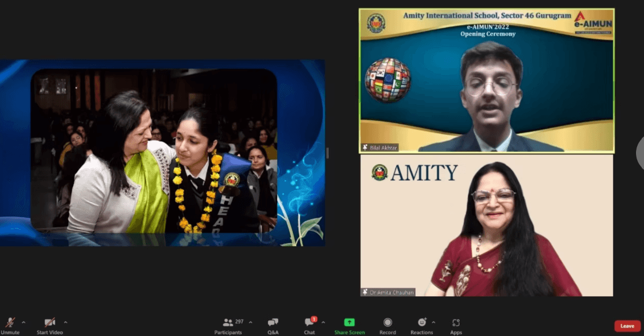644x336 pixels.
Task: Unmute the microphone
Action: click(x=10, y=326)
